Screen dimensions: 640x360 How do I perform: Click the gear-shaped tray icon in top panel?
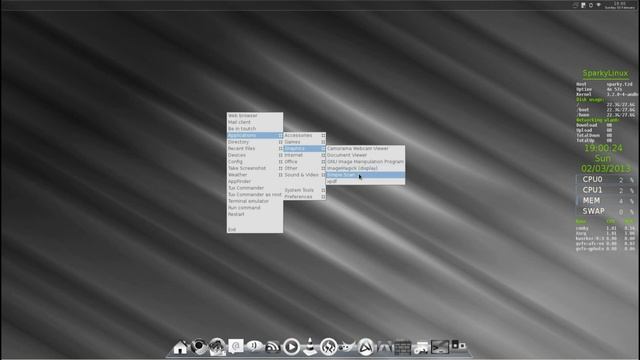click(x=591, y=5)
